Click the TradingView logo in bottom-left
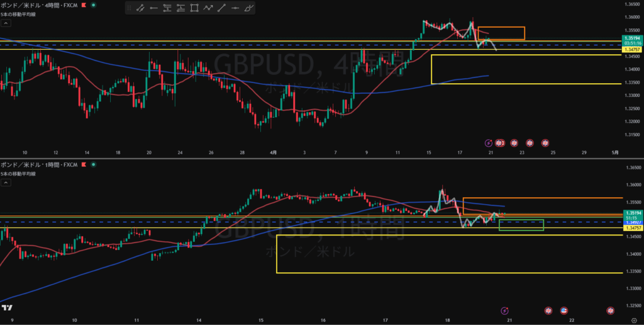The image size is (644, 325). click(8, 307)
